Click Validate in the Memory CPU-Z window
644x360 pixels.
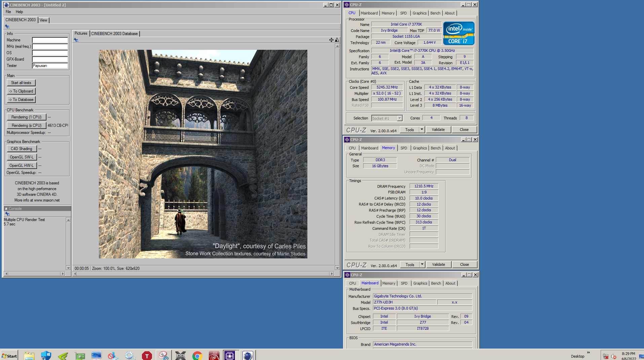[x=439, y=264]
